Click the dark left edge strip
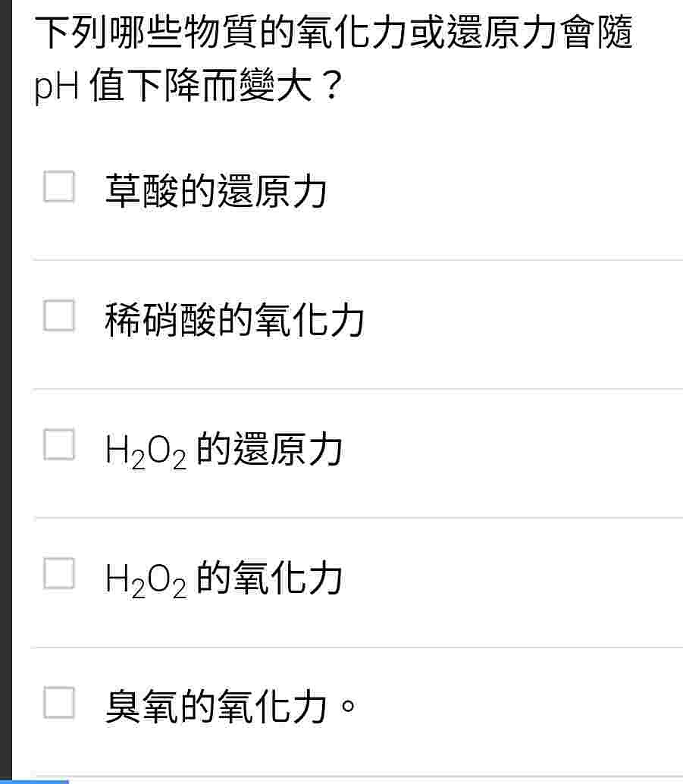 pyautogui.click(x=5, y=392)
